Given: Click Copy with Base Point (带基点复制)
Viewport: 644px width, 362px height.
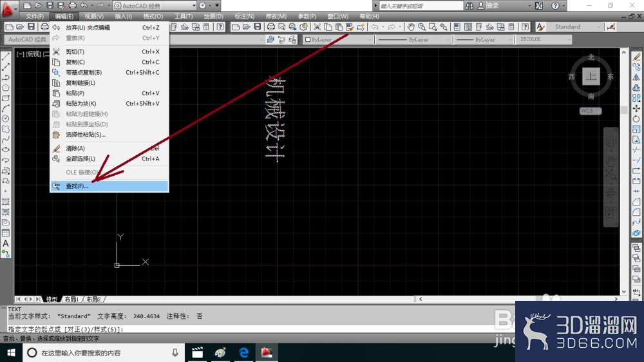Looking at the screenshot, I should [109, 72].
